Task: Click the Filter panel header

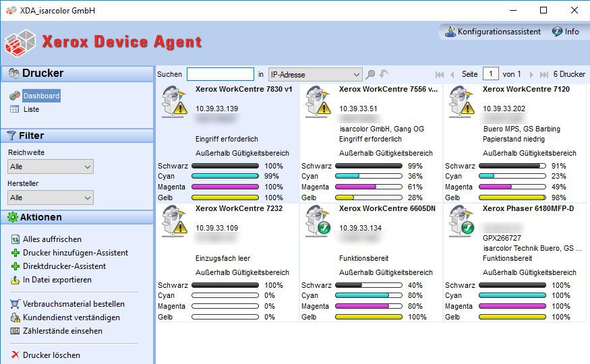Action: click(77, 135)
